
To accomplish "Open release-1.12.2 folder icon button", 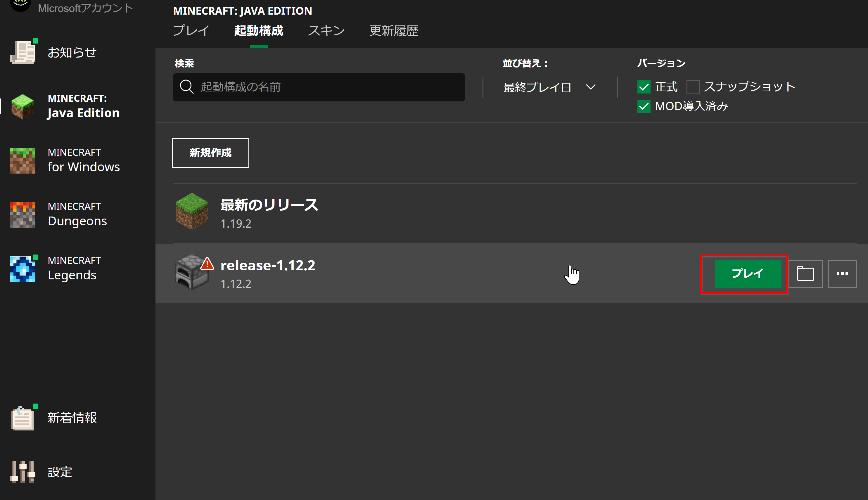I will click(x=805, y=274).
